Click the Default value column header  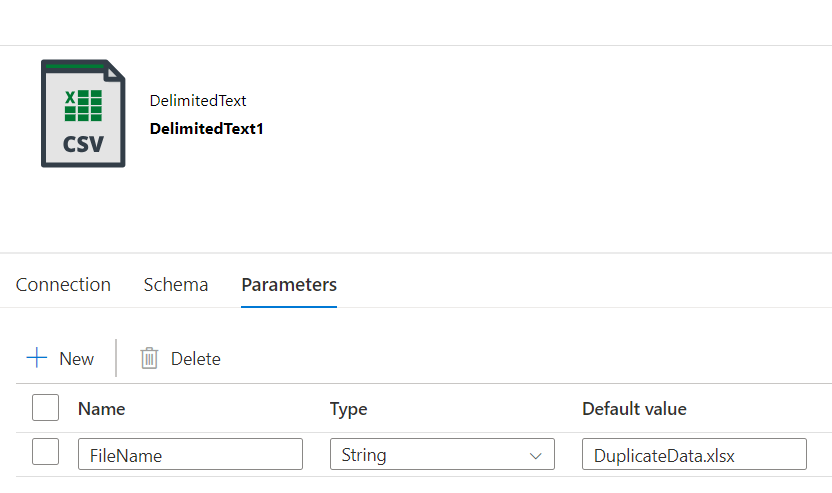pos(634,408)
